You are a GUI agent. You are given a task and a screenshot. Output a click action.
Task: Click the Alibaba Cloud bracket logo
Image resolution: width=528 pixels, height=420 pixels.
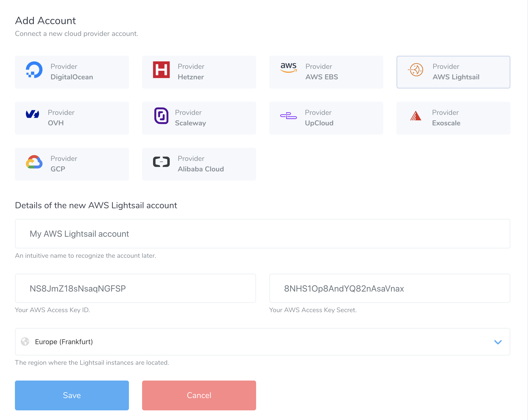click(x=161, y=162)
